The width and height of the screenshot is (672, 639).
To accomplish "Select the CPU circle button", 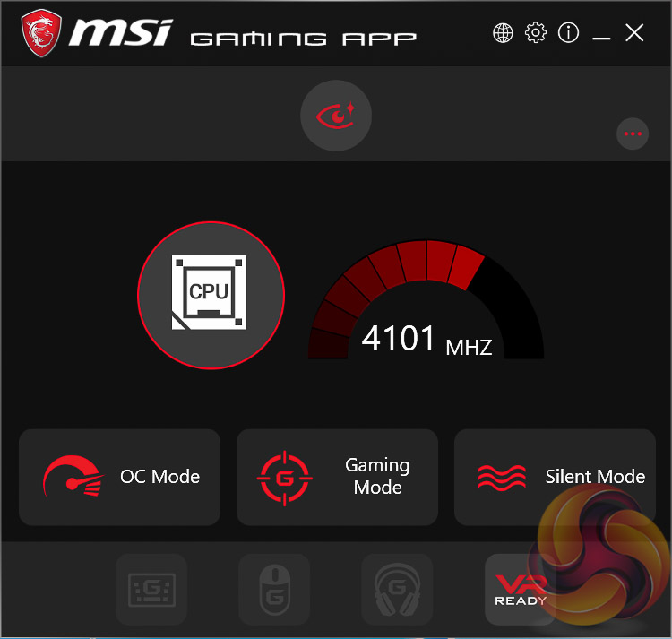I will 211,295.
